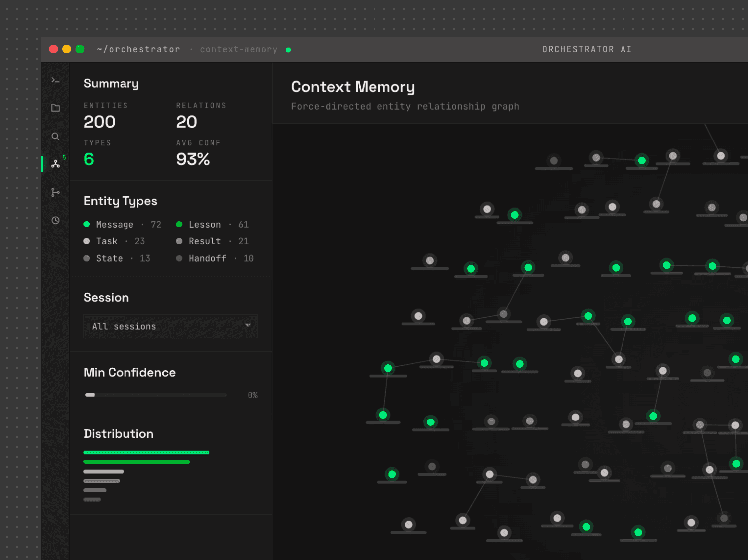Toggle the Task entity type filter

(x=107, y=241)
